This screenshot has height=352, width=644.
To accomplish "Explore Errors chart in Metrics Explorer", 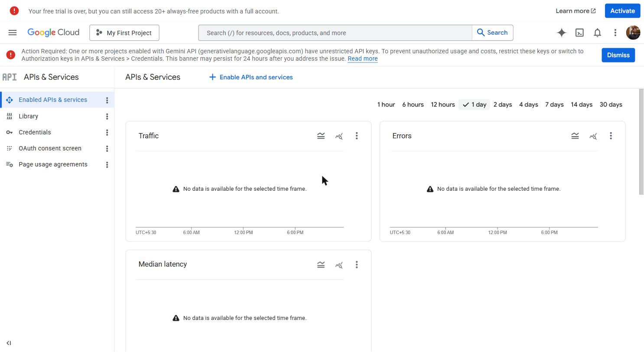I will click(593, 136).
